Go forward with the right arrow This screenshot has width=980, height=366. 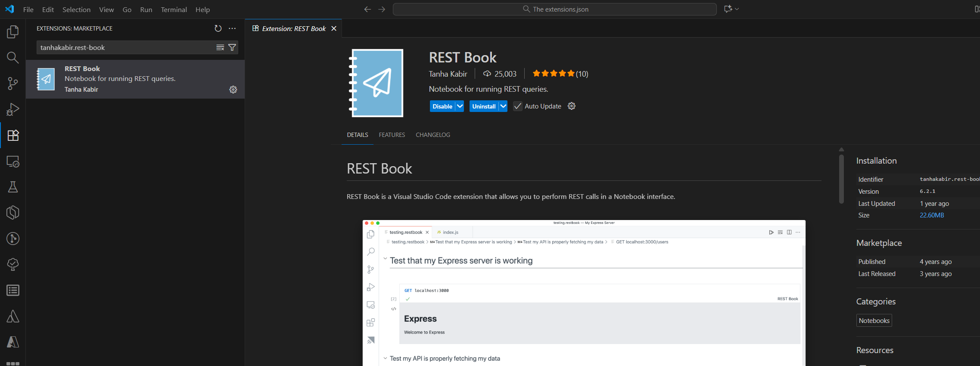[x=382, y=9]
